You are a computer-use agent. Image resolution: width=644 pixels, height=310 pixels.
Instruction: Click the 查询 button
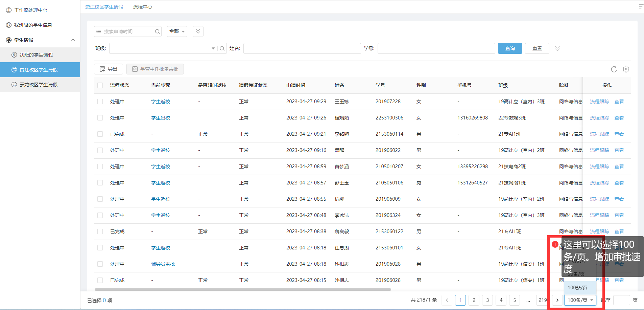(510, 48)
